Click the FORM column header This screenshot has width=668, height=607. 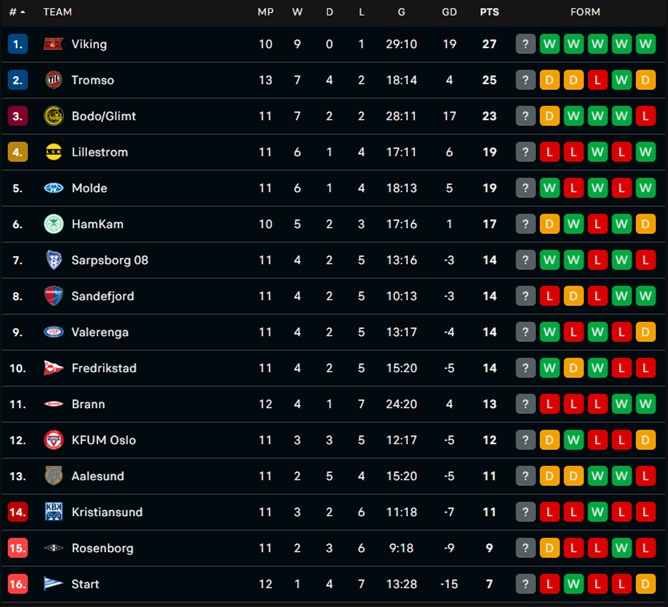point(585,12)
